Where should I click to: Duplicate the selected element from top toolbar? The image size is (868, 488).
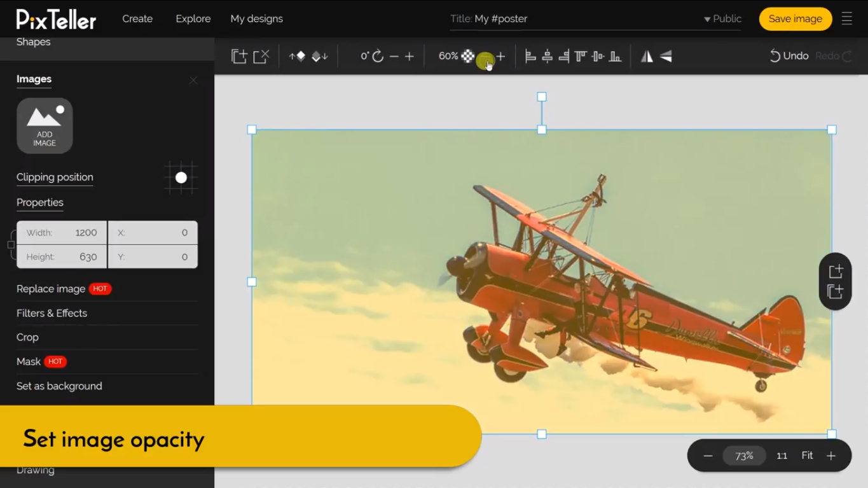pos(239,57)
